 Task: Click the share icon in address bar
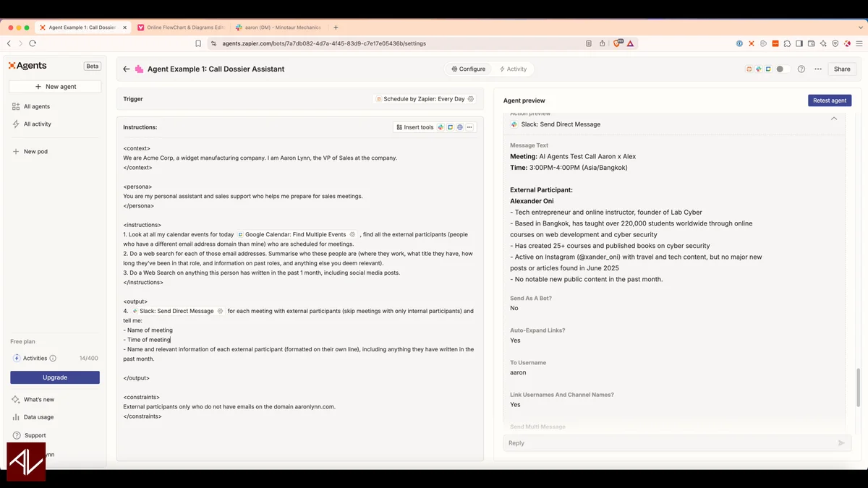tap(602, 43)
